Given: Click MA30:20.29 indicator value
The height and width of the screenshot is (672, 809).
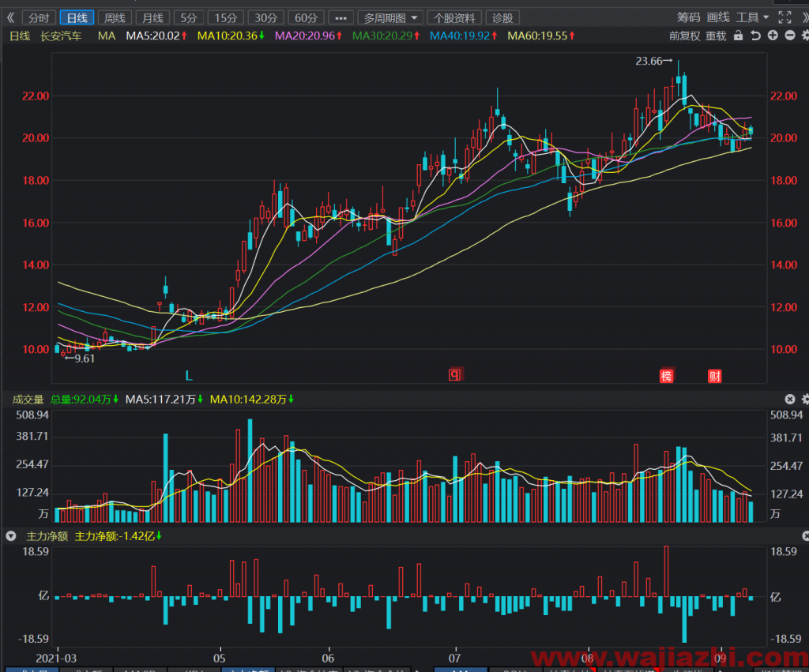Looking at the screenshot, I should tap(386, 36).
